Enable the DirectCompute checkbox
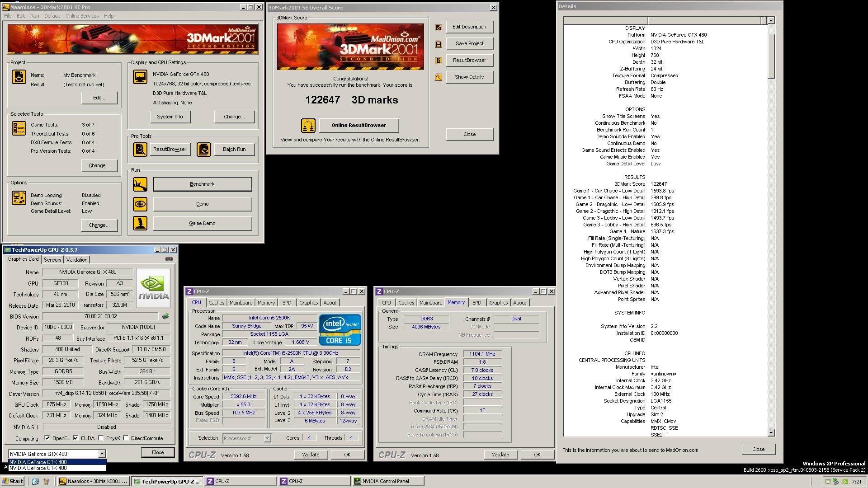This screenshot has height=488, width=868. [x=126, y=438]
